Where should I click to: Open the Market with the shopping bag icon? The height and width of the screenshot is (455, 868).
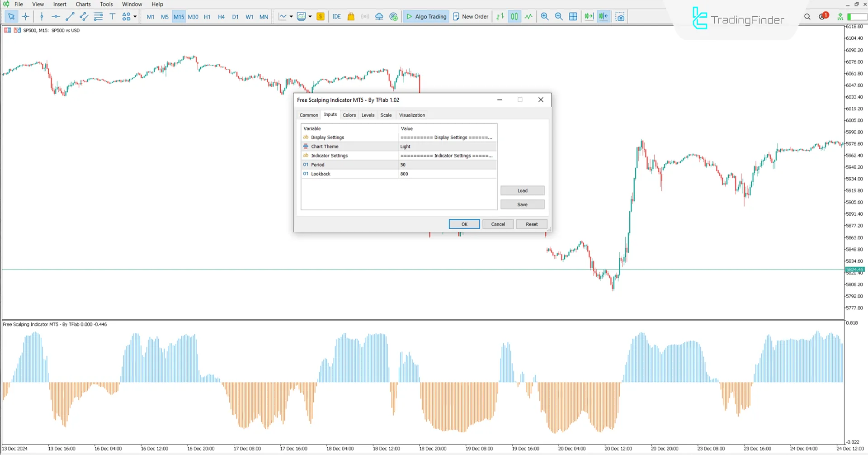[x=351, y=16]
